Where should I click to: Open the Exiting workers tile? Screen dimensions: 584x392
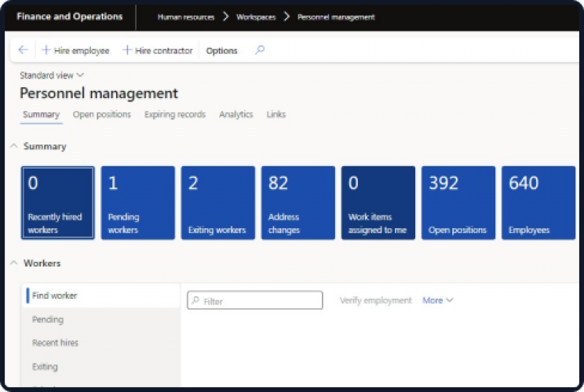[218, 203]
